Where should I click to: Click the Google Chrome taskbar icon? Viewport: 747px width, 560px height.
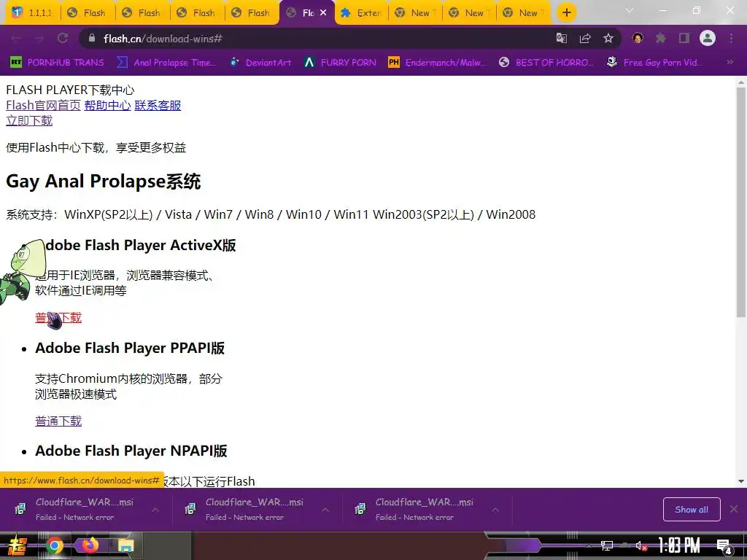click(x=55, y=545)
